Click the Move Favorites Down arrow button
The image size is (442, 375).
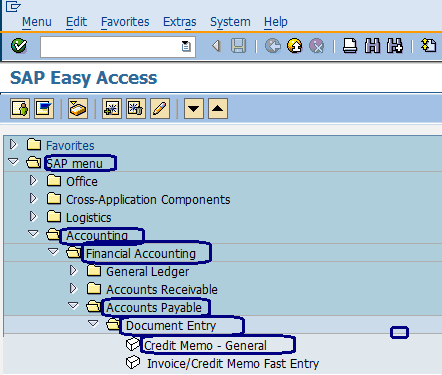[x=194, y=108]
